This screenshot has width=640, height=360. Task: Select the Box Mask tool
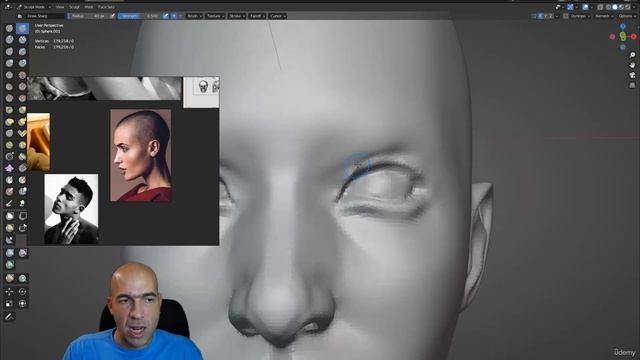9,216
